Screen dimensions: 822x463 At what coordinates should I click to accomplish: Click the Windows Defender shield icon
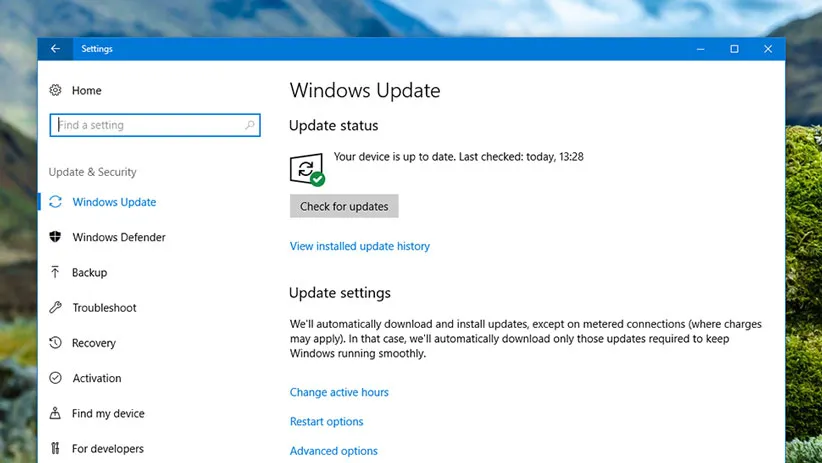point(56,237)
